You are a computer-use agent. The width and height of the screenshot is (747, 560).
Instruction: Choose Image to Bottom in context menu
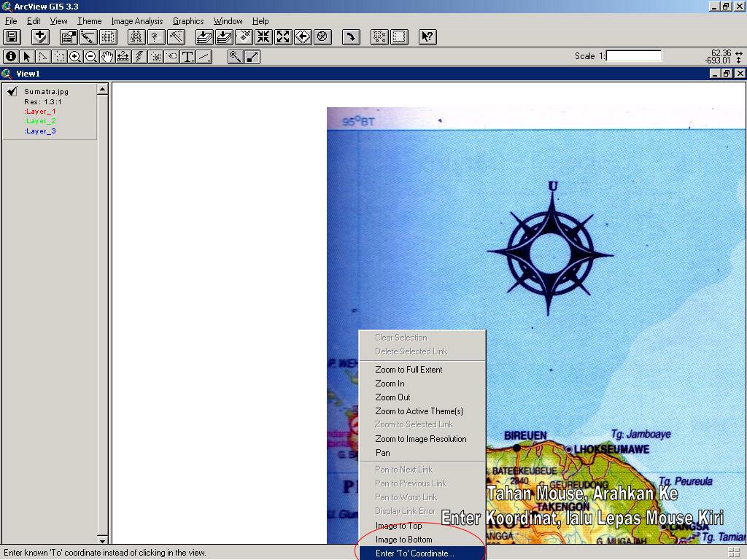coord(422,540)
